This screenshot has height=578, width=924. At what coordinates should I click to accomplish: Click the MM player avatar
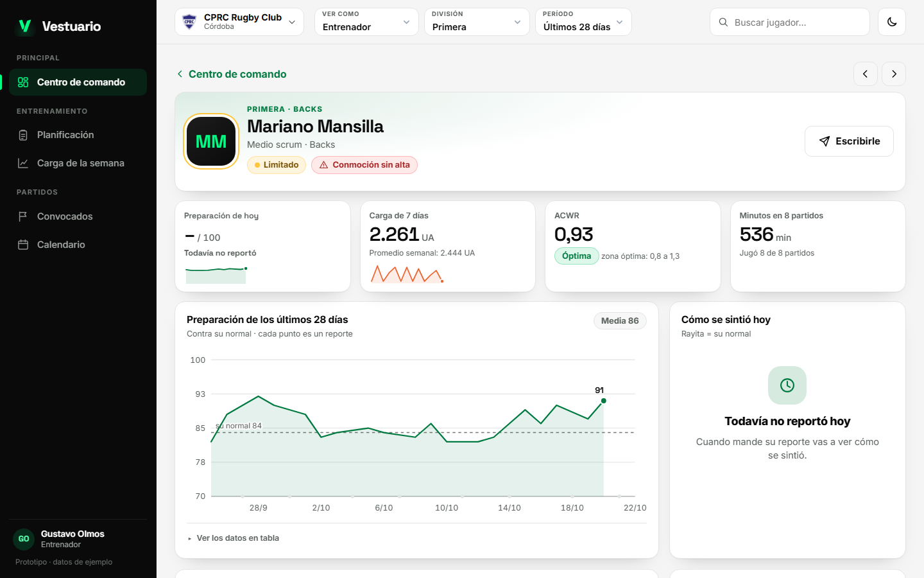pyautogui.click(x=211, y=141)
